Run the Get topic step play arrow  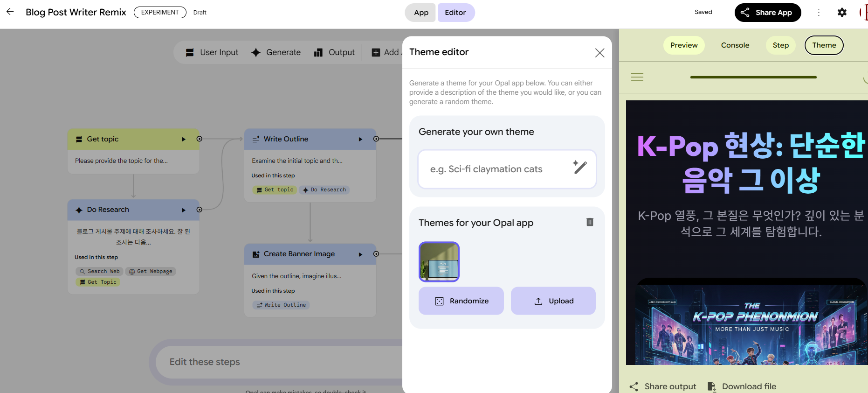pyautogui.click(x=184, y=139)
